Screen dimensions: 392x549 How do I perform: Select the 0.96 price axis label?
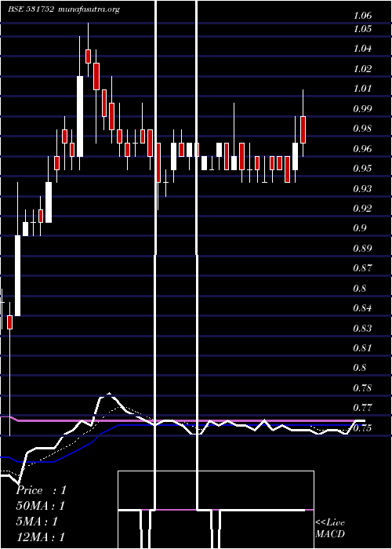coord(362,149)
